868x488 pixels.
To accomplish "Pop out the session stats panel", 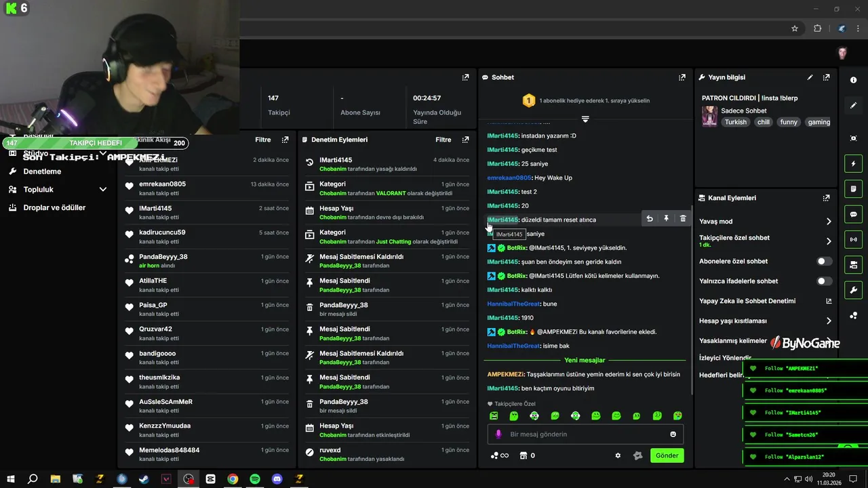I will click(x=465, y=77).
